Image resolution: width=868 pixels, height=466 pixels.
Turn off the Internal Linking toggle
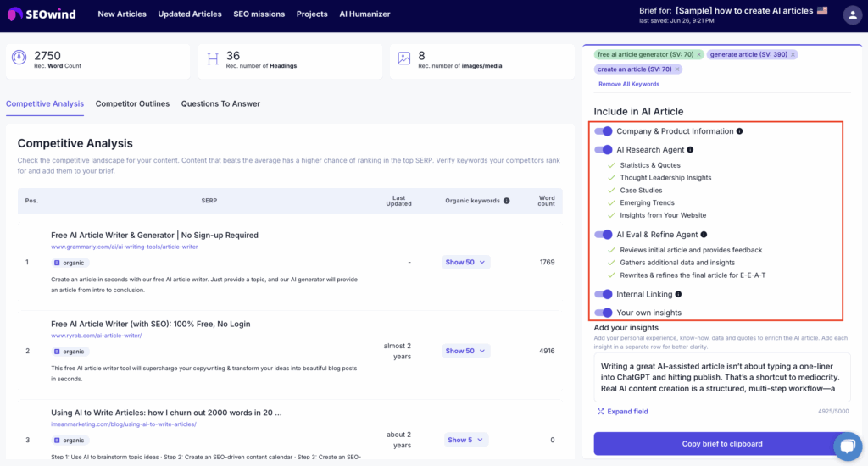point(604,294)
